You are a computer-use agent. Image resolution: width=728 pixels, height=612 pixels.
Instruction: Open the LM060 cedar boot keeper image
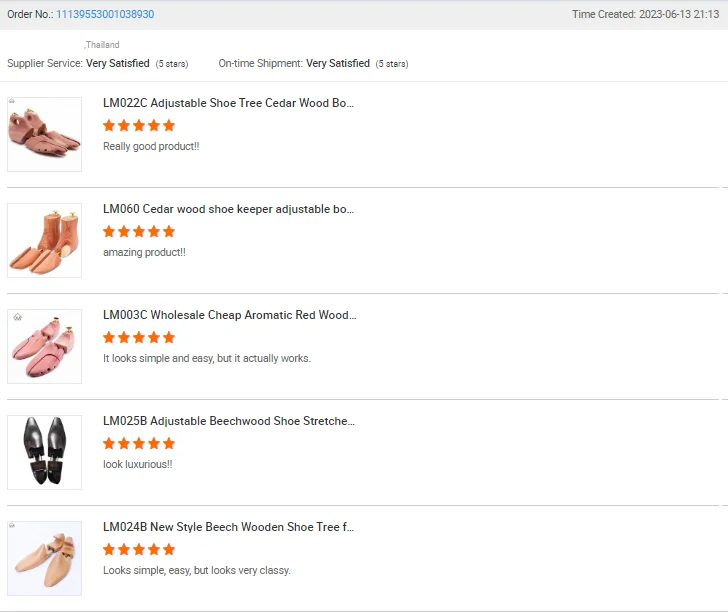click(x=44, y=240)
